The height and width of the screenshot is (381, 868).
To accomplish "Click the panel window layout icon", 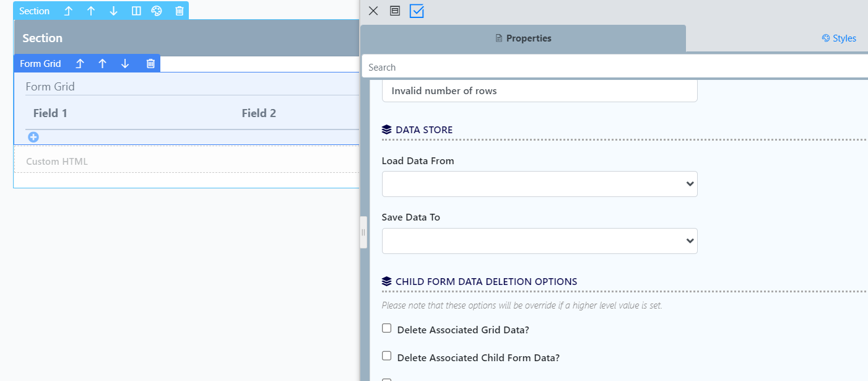I will pos(395,11).
